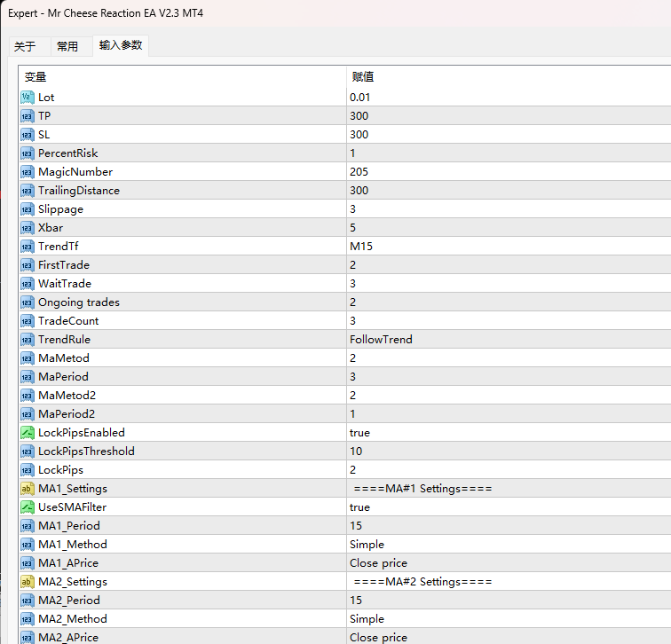
Task: Select the 输入参数 tab
Action: [121, 45]
